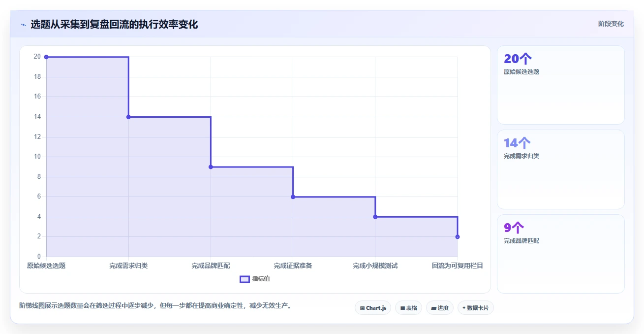
Task: Click the 14个 stat card value
Action: 517,143
